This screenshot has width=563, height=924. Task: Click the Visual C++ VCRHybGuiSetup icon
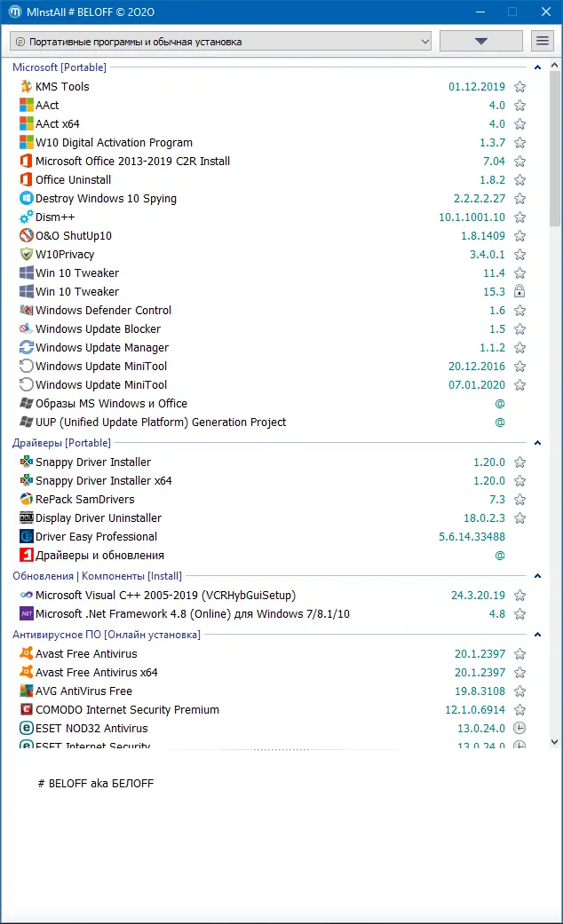27,596
